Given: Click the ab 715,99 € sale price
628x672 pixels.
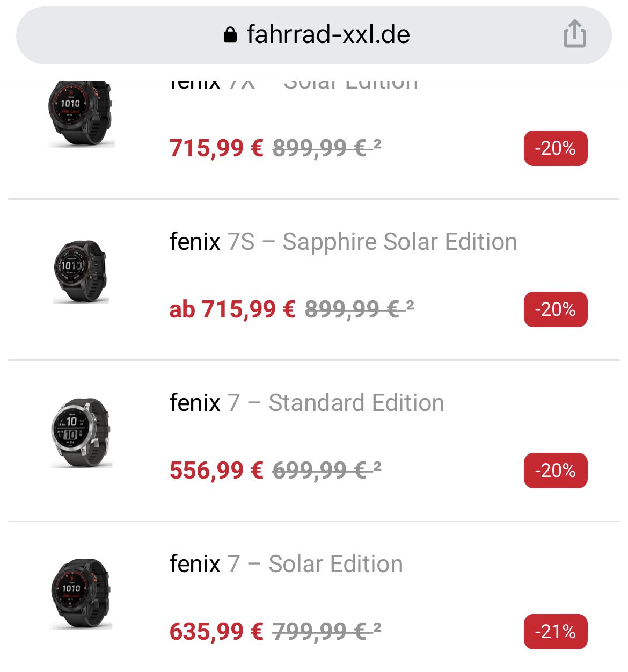Looking at the screenshot, I should (232, 309).
